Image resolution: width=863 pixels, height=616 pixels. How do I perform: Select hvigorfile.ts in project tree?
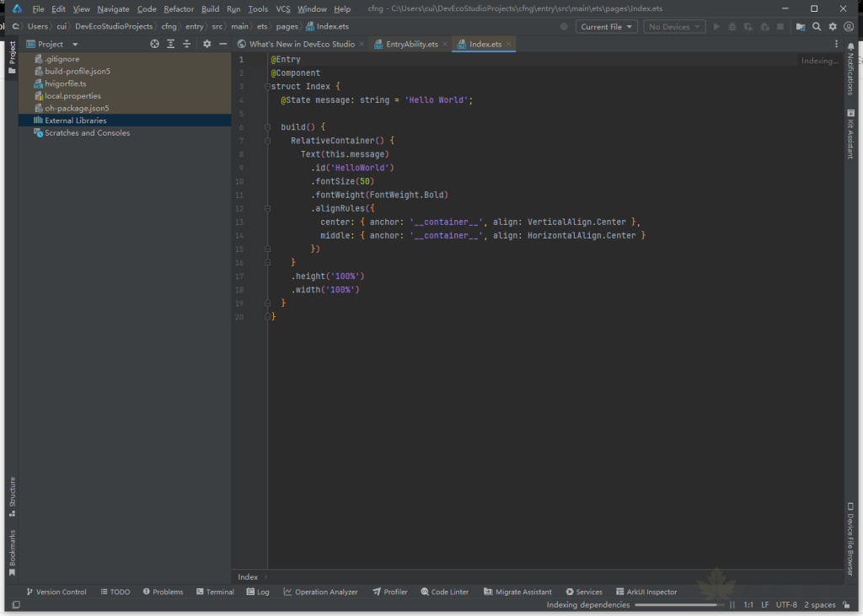click(x=65, y=83)
